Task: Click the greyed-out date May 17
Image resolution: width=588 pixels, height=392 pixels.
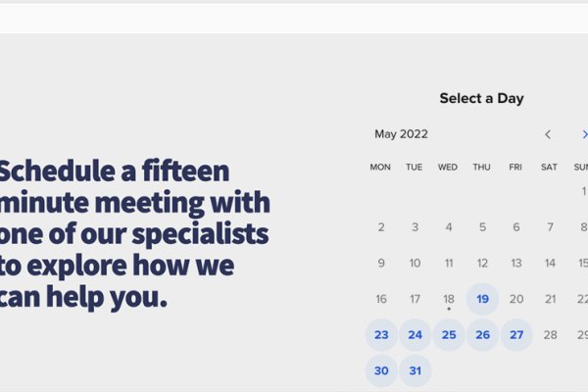Action: [415, 299]
